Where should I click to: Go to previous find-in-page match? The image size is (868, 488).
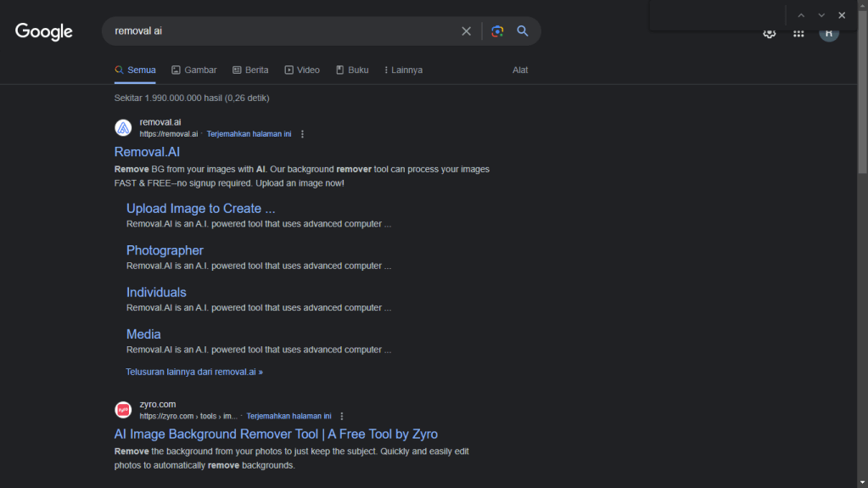(801, 15)
